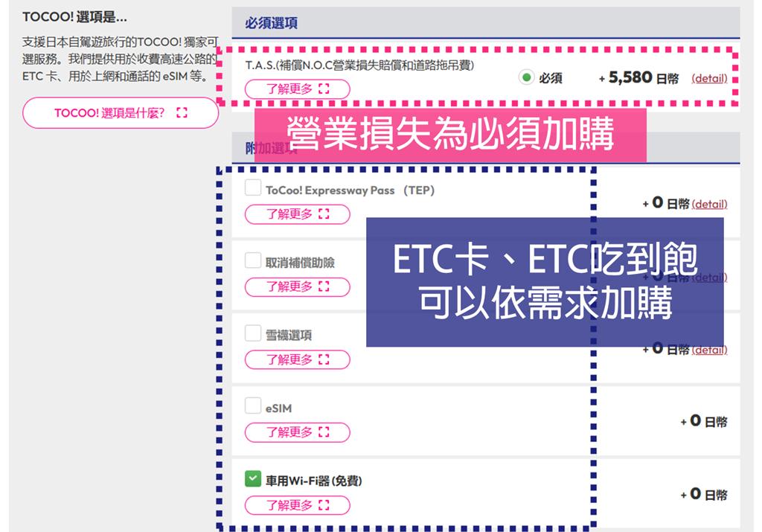
Task: Click the expand icon in the 取消補償助險 了解更多 button
Action: [x=324, y=287]
